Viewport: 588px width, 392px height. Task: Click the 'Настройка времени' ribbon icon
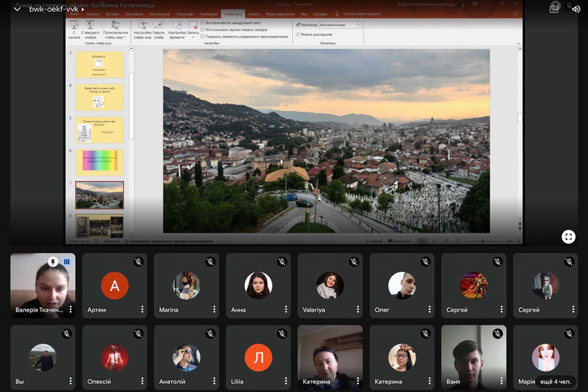pyautogui.click(x=177, y=25)
